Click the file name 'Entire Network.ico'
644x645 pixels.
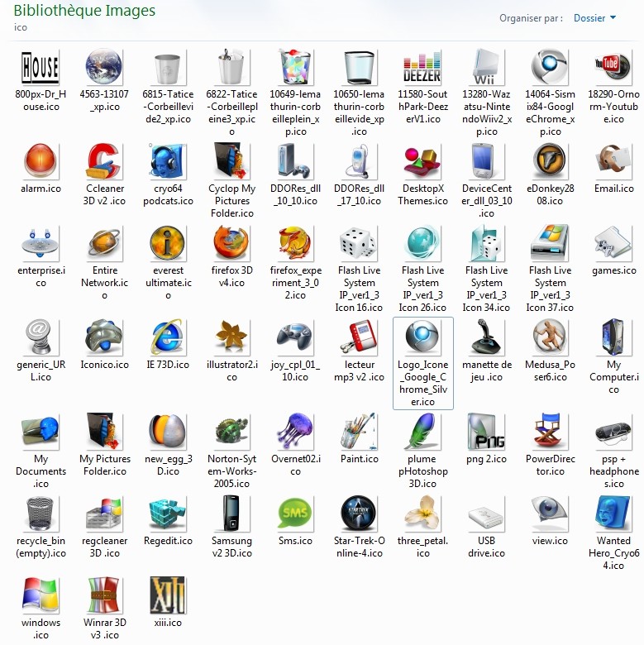(104, 283)
